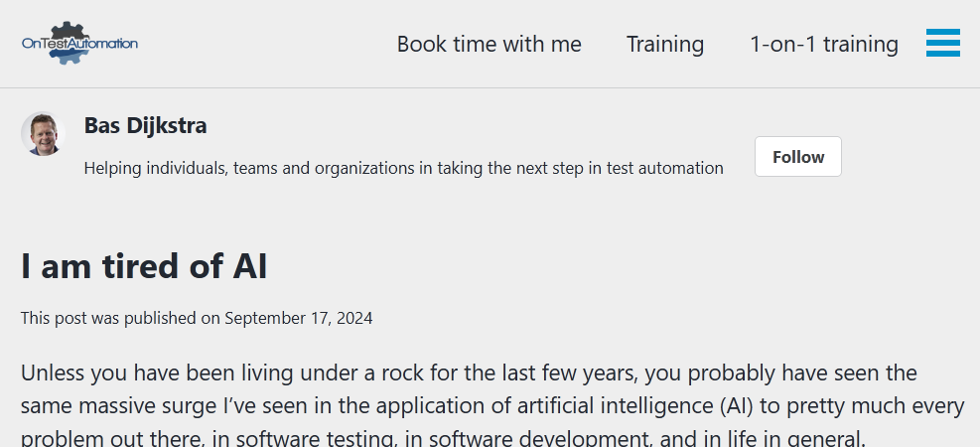The width and height of the screenshot is (980, 447).
Task: Click the "I am tired of AI" heading
Action: [x=144, y=266]
